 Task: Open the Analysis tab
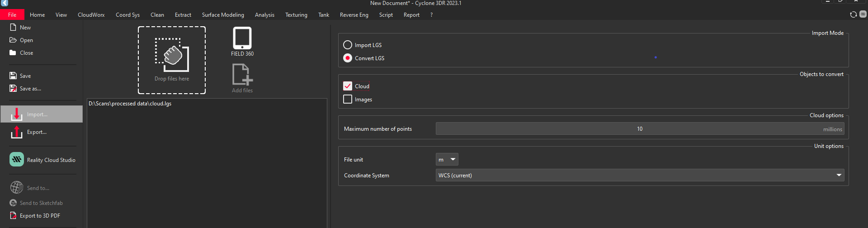(264, 14)
